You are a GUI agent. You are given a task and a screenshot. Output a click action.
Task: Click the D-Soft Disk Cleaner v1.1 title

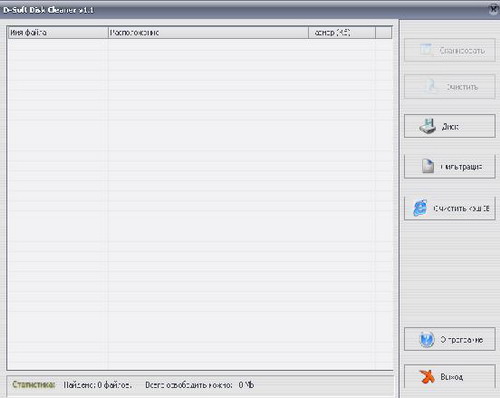click(x=48, y=10)
